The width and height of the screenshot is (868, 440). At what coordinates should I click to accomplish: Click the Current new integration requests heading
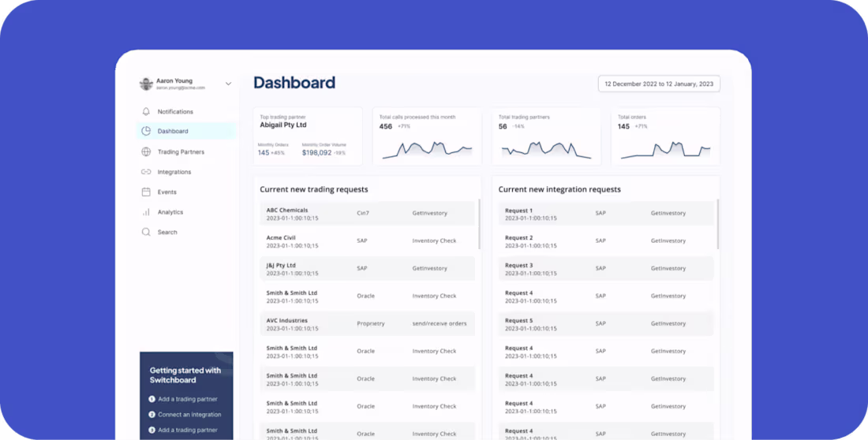tap(559, 189)
